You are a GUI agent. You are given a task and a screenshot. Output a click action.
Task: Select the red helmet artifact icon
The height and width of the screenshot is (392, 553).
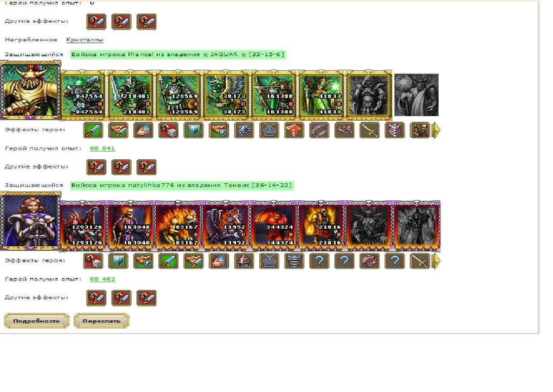(244, 261)
